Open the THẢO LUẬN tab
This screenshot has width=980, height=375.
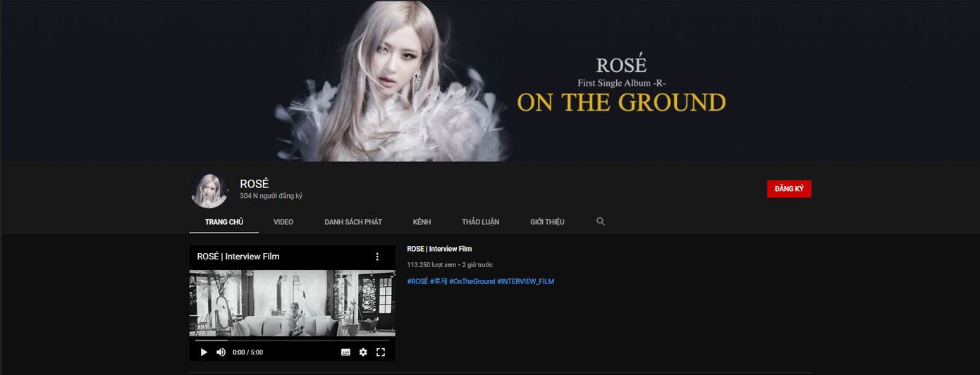481,221
